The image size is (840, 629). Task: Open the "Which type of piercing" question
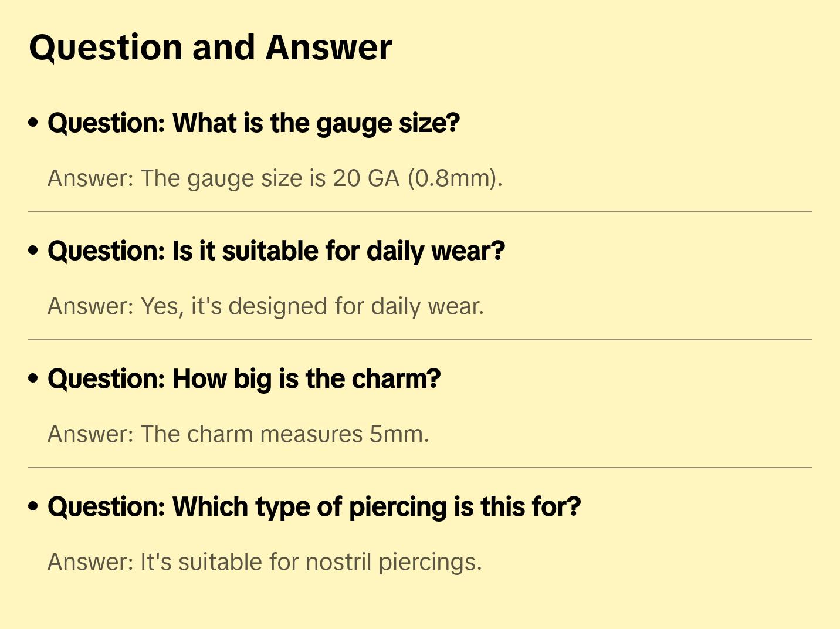[314, 507]
